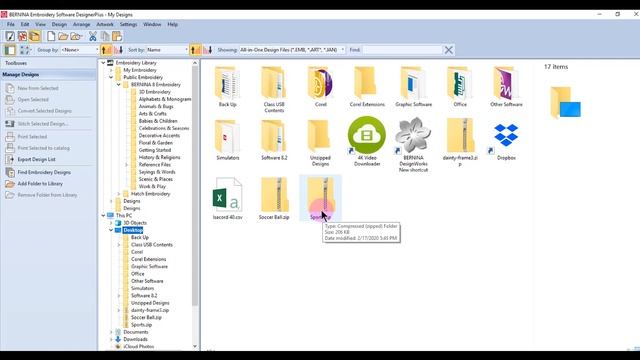The height and width of the screenshot is (360, 640).
Task: Set Group by descending order
Action: tap(118, 50)
